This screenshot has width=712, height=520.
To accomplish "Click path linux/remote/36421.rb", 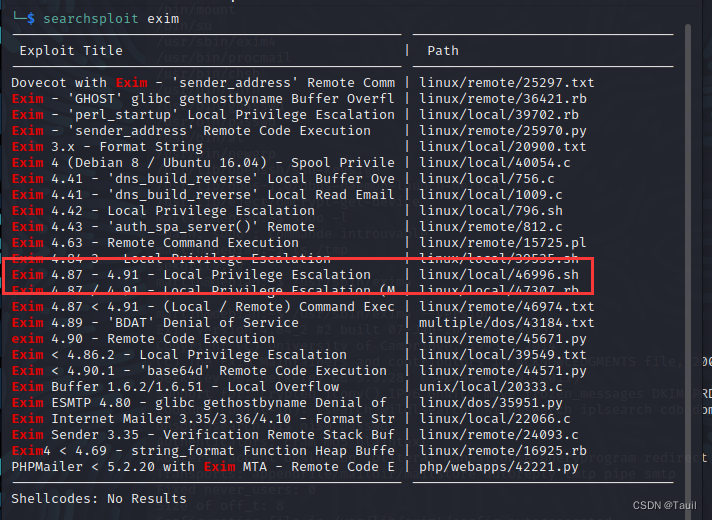I will 503,99.
